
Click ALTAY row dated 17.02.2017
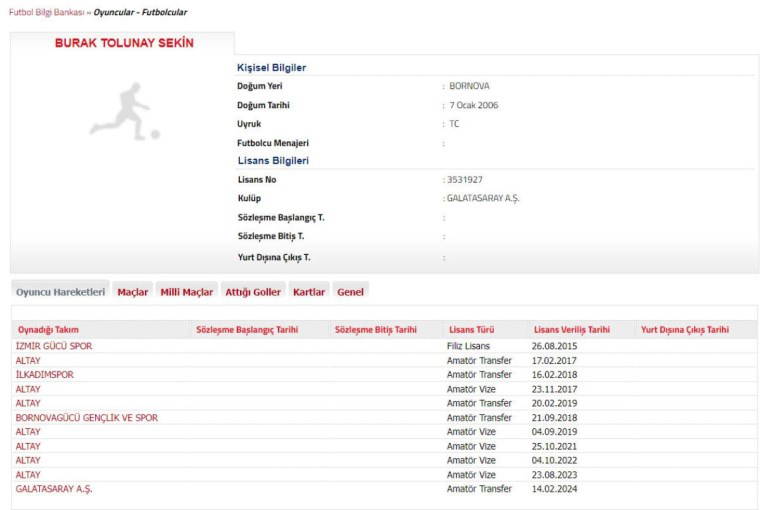point(28,360)
